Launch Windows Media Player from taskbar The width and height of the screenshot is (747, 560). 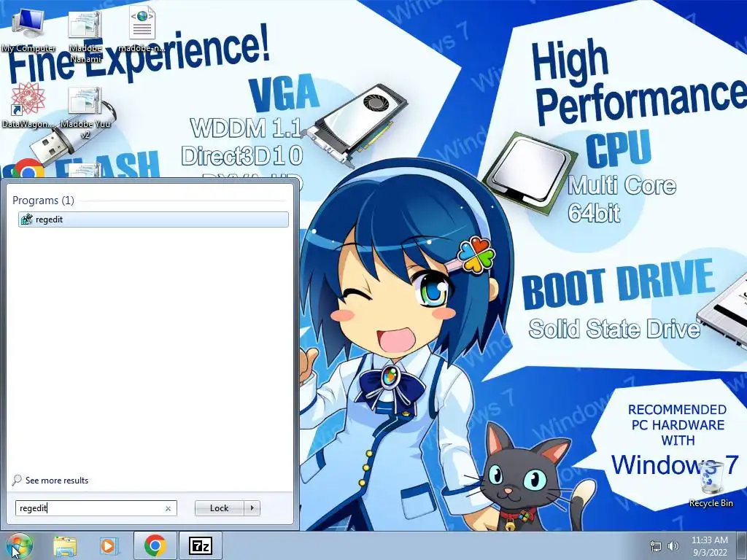click(x=109, y=545)
